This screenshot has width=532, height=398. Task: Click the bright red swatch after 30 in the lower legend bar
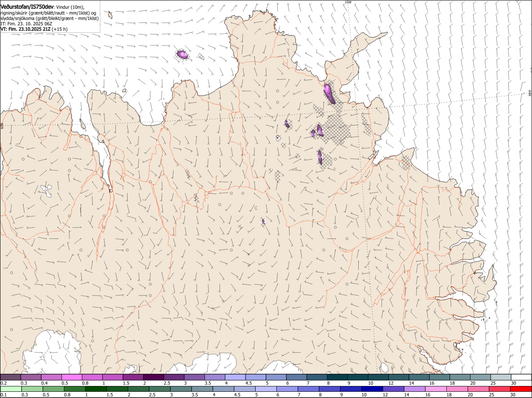pyautogui.click(x=521, y=389)
